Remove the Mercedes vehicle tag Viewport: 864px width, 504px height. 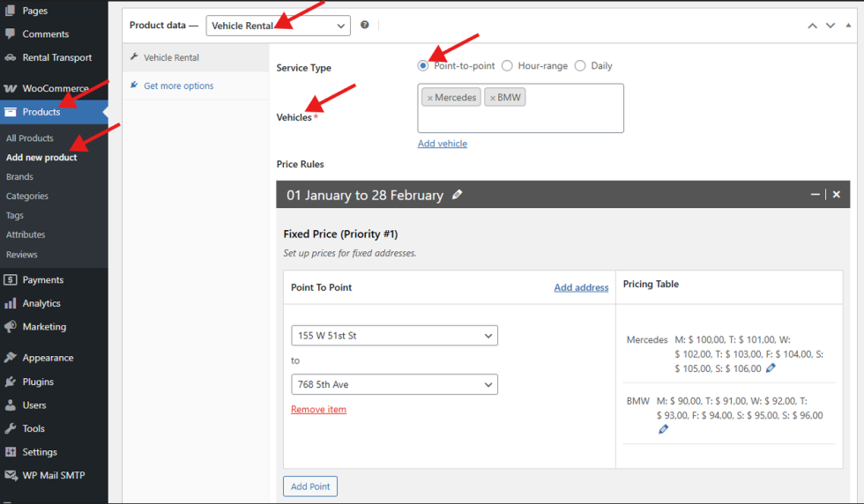430,98
